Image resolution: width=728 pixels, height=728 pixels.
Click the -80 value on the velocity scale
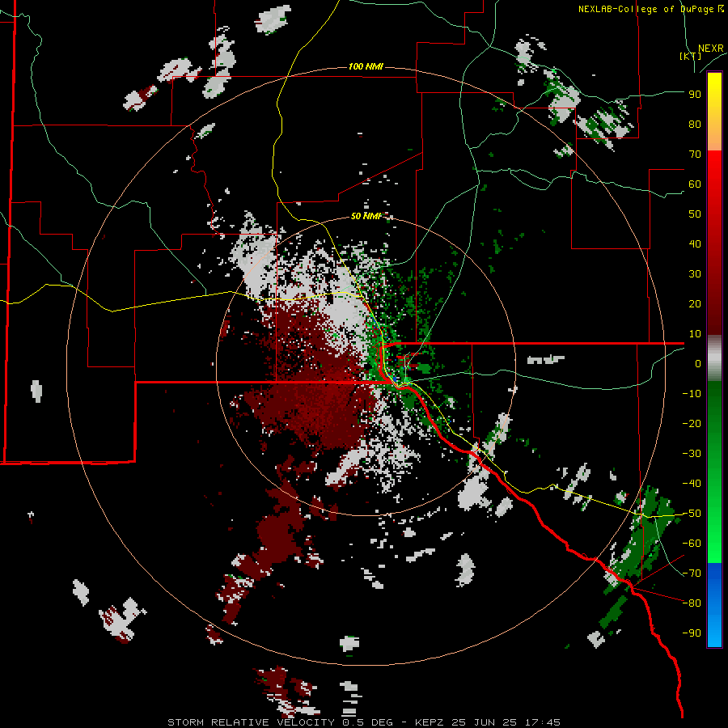tap(692, 603)
